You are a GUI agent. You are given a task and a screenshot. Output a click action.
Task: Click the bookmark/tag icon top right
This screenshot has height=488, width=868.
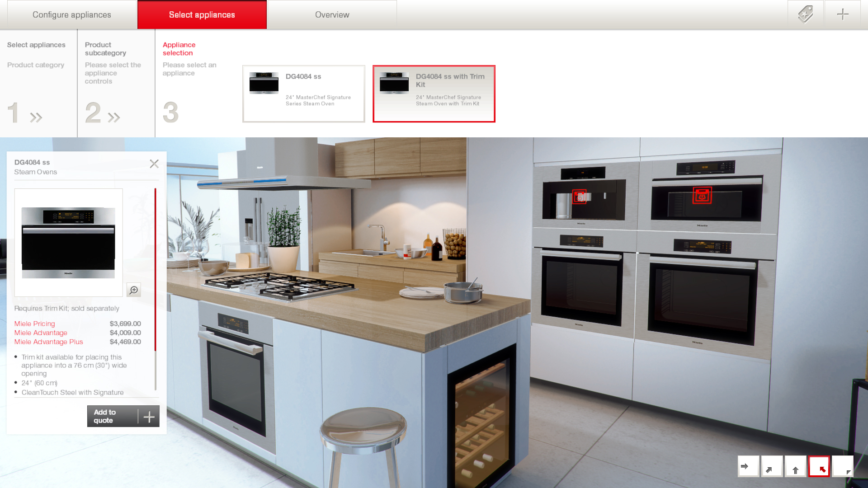[806, 14]
